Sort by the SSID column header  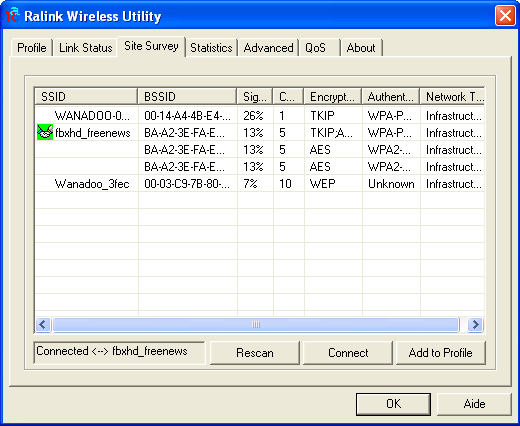[86, 97]
